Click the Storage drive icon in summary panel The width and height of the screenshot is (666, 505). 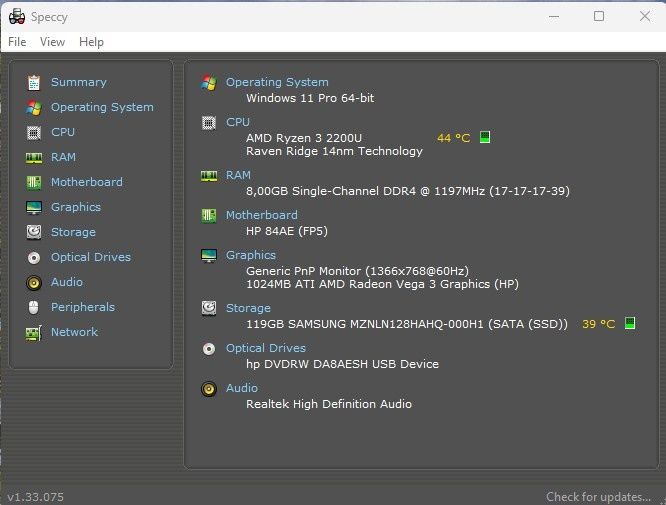click(209, 308)
